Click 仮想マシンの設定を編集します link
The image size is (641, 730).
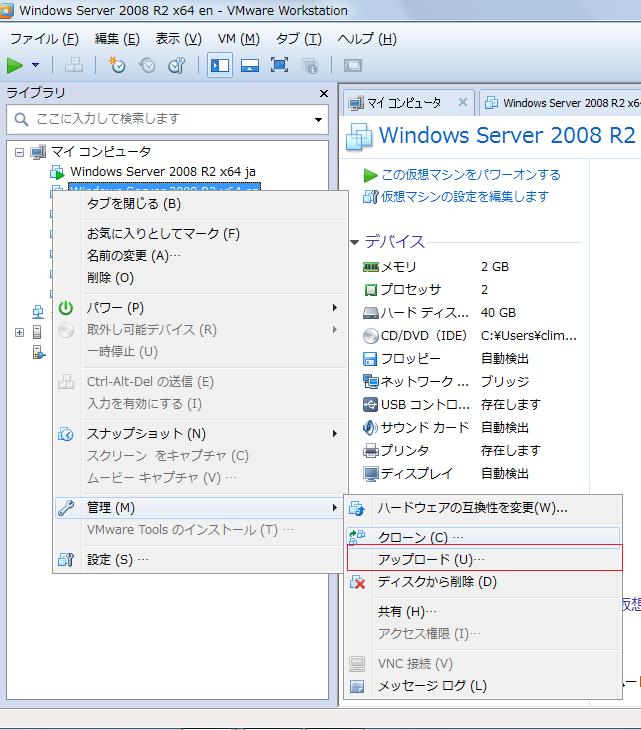coord(465,196)
